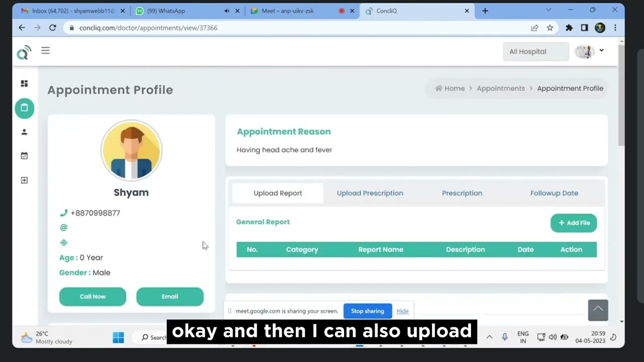644x362 pixels.
Task: Click the microphone icon in system tray
Action: (505, 337)
